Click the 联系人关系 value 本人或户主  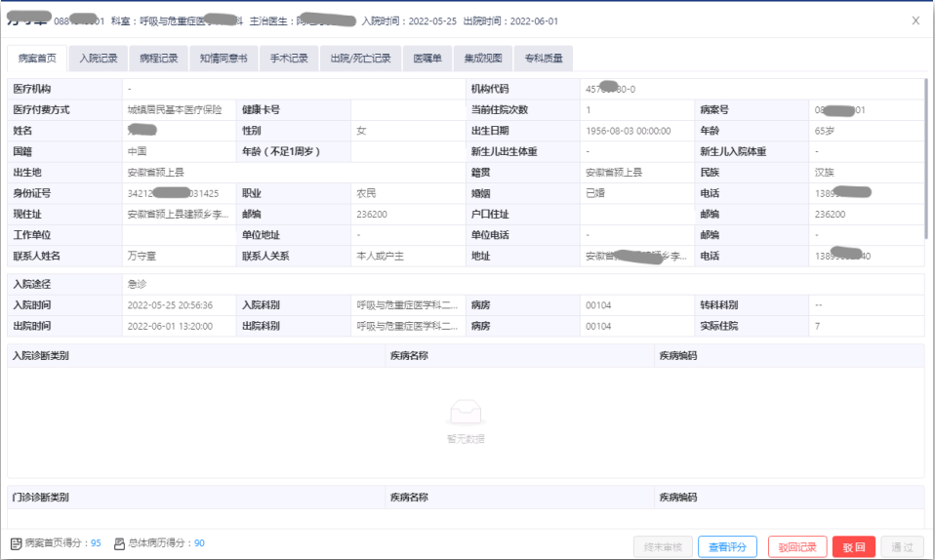click(x=381, y=256)
